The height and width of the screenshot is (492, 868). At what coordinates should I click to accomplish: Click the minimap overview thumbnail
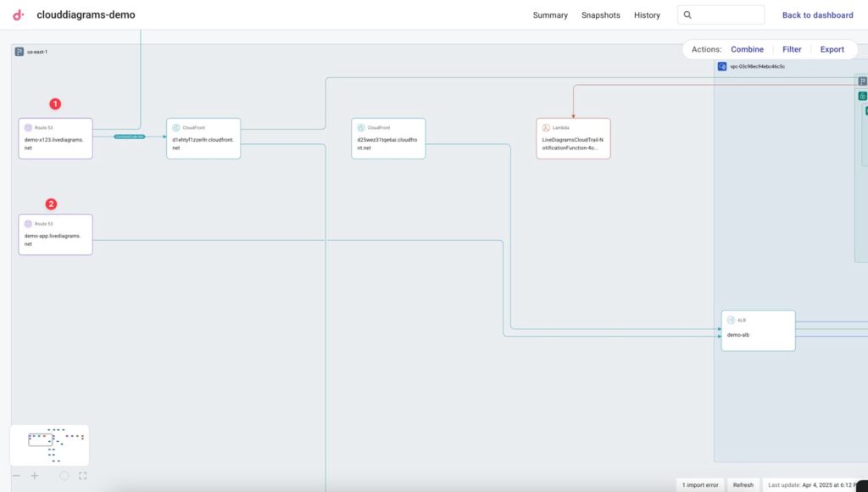tap(49, 444)
